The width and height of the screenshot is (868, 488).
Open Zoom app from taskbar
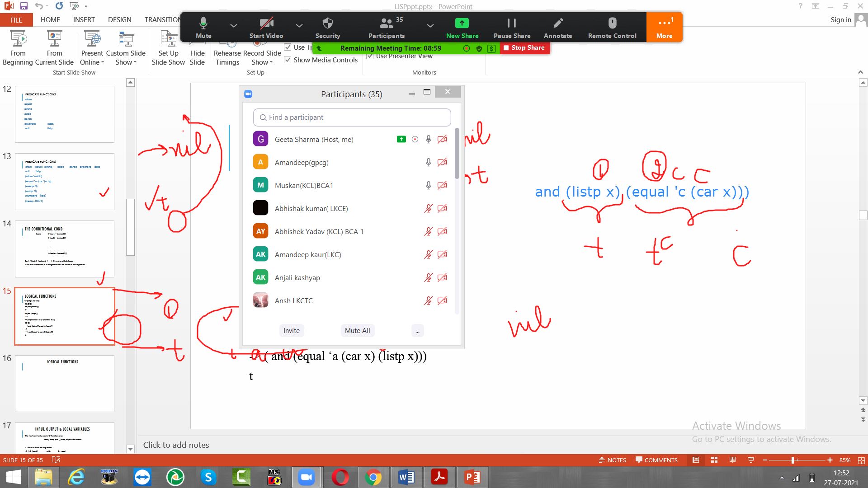307,477
